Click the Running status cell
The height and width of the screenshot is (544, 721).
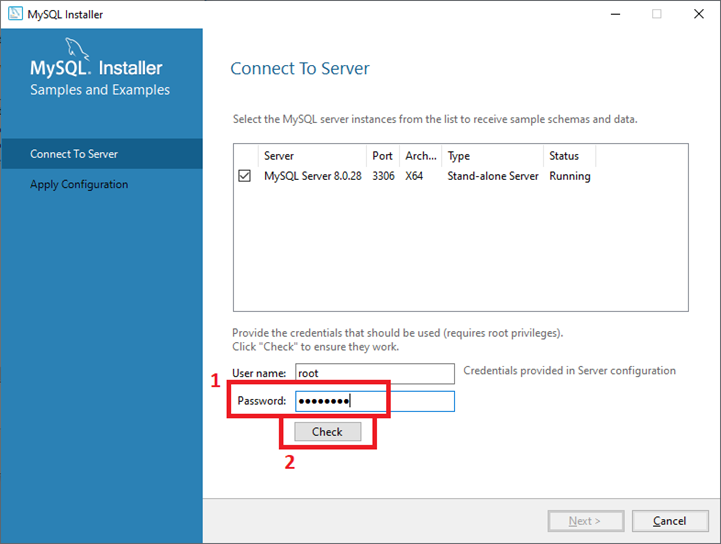click(x=570, y=176)
